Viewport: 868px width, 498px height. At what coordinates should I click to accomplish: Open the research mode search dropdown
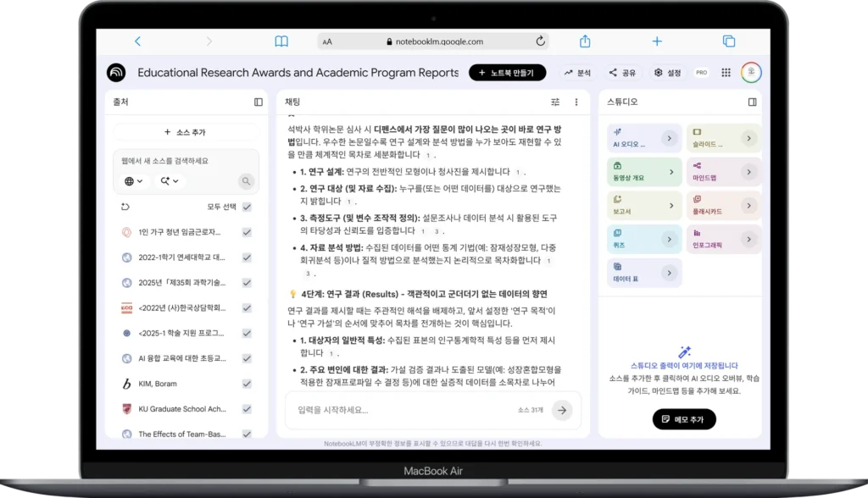(170, 181)
